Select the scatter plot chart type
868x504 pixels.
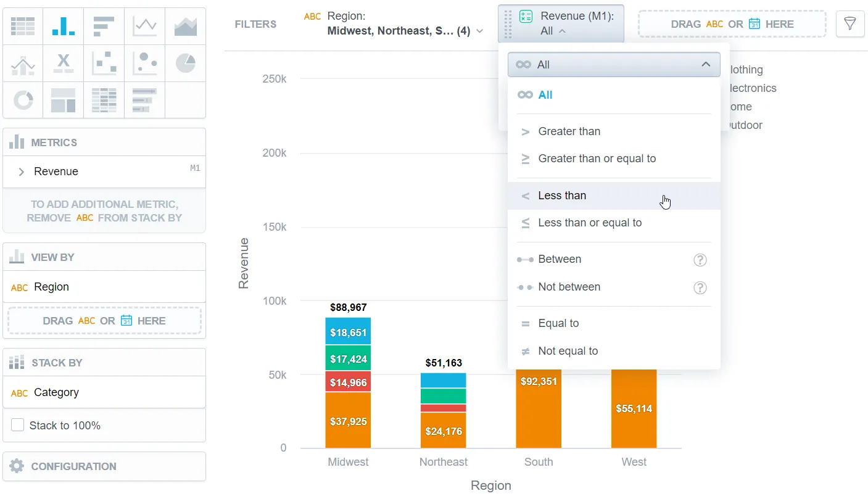pos(104,63)
